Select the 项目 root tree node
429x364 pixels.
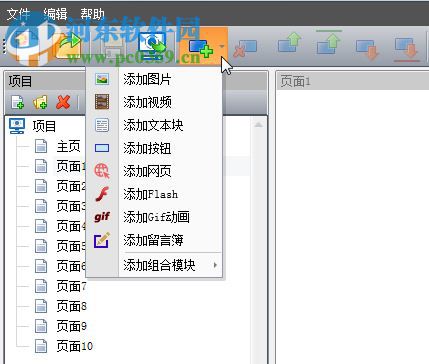coord(44,126)
